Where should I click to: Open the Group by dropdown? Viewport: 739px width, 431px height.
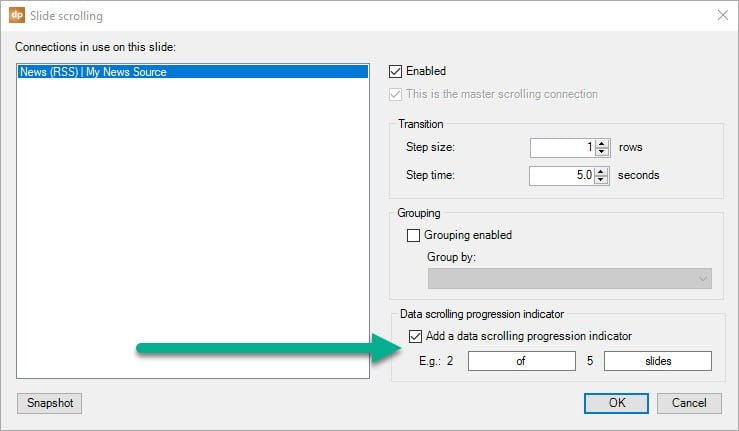569,278
